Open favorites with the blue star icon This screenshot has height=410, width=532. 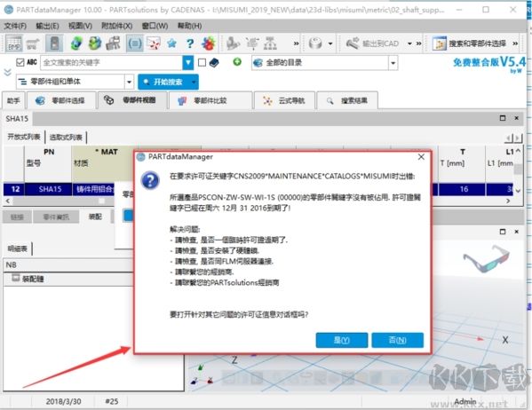pyautogui.click(x=171, y=43)
